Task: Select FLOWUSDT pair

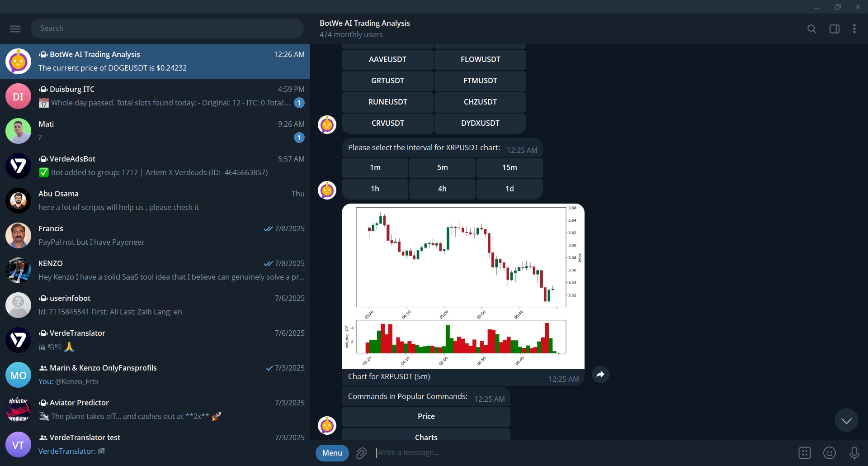Action: point(480,60)
